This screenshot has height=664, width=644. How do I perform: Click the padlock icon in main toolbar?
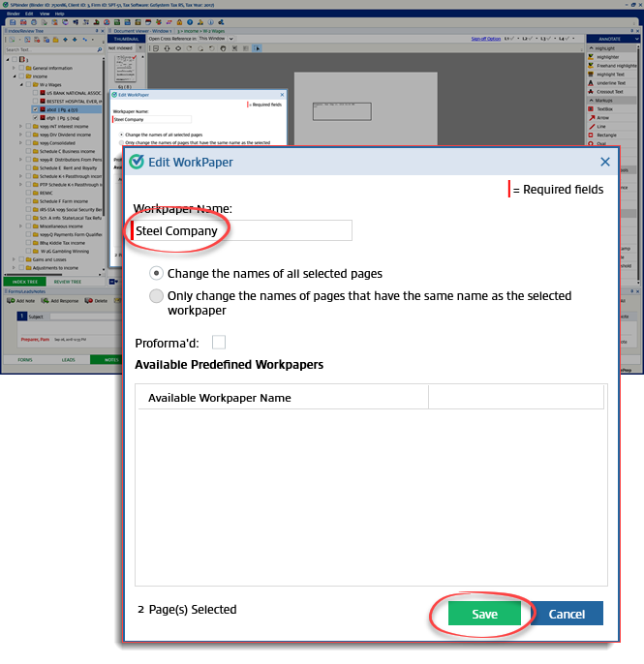tap(180, 22)
